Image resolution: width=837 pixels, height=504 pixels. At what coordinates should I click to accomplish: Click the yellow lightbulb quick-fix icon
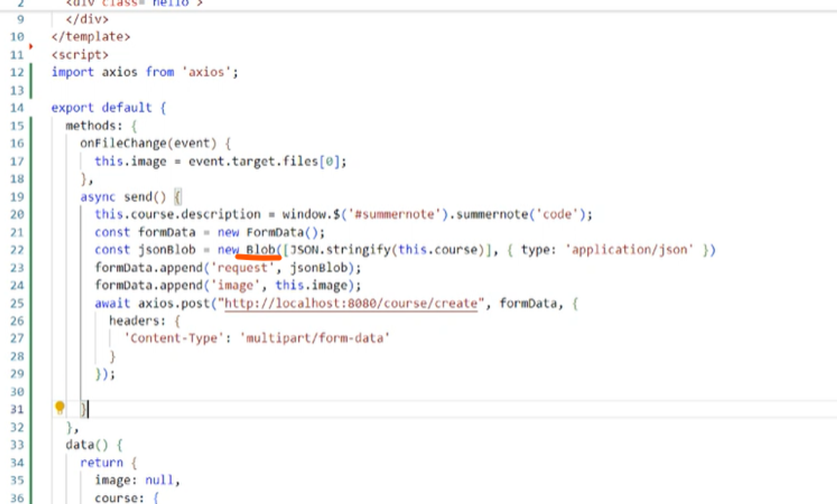(59, 407)
